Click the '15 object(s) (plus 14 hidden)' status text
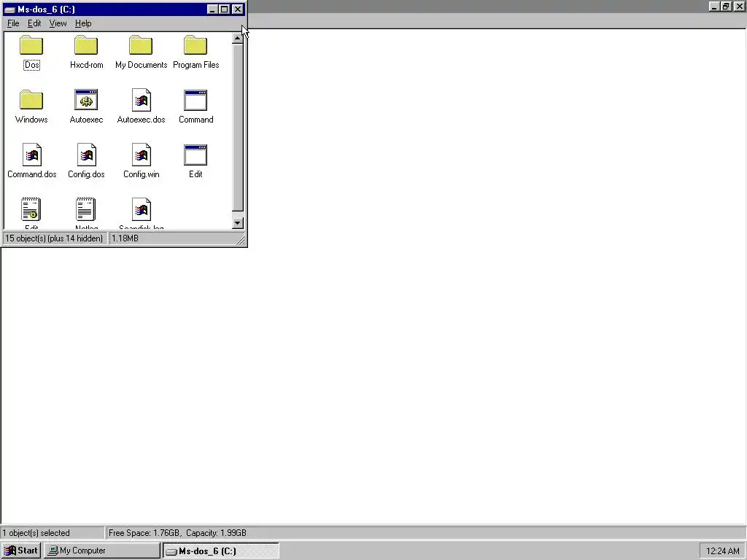Viewport: 747px width, 560px height. tap(54, 238)
